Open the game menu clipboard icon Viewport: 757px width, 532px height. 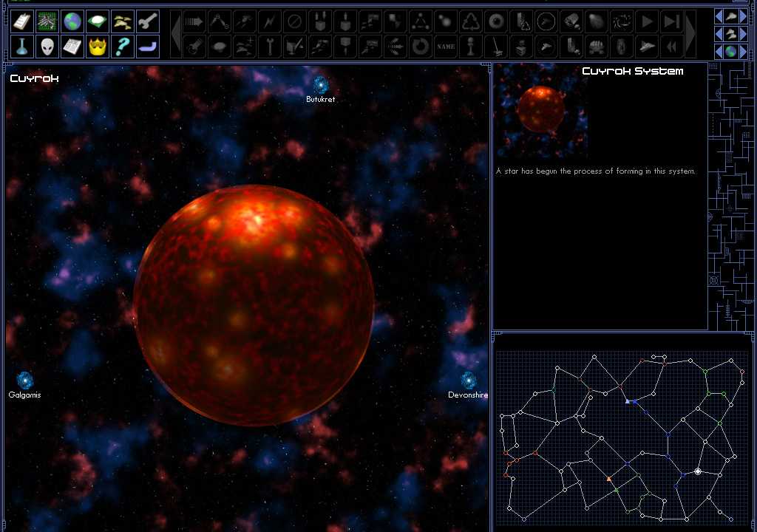point(23,20)
